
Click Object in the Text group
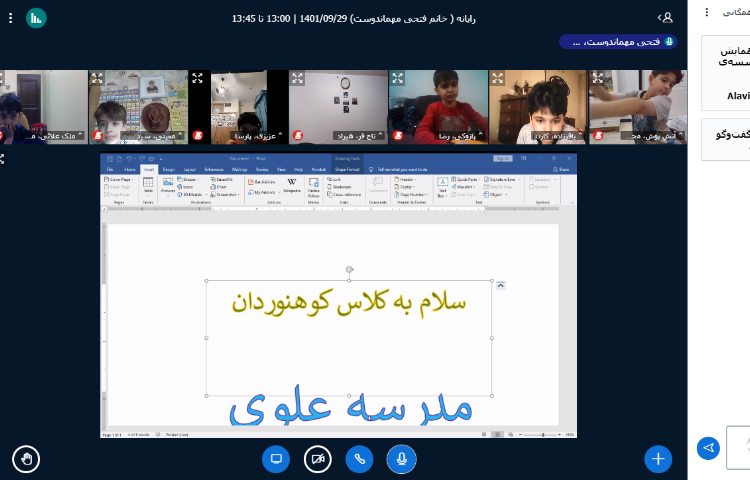click(x=495, y=195)
